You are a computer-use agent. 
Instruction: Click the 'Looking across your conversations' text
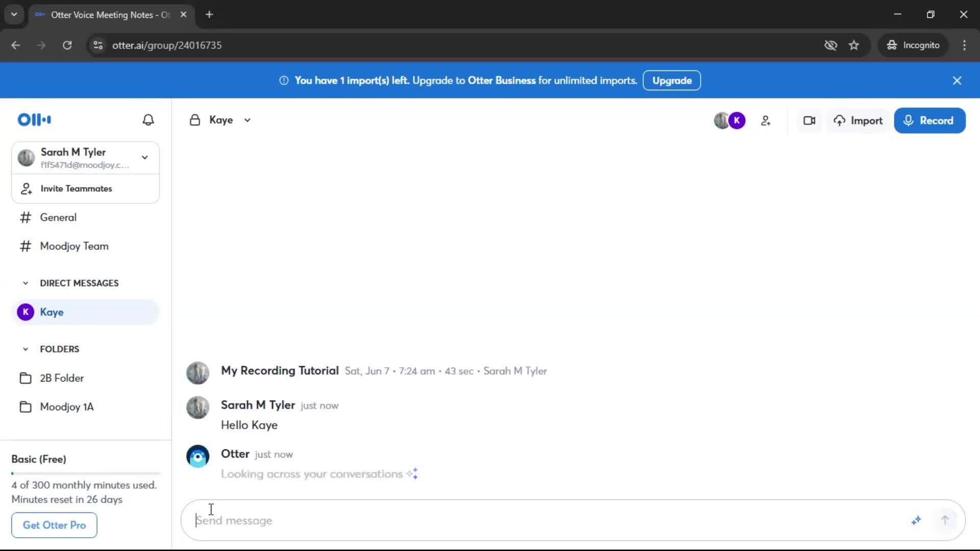(x=312, y=474)
